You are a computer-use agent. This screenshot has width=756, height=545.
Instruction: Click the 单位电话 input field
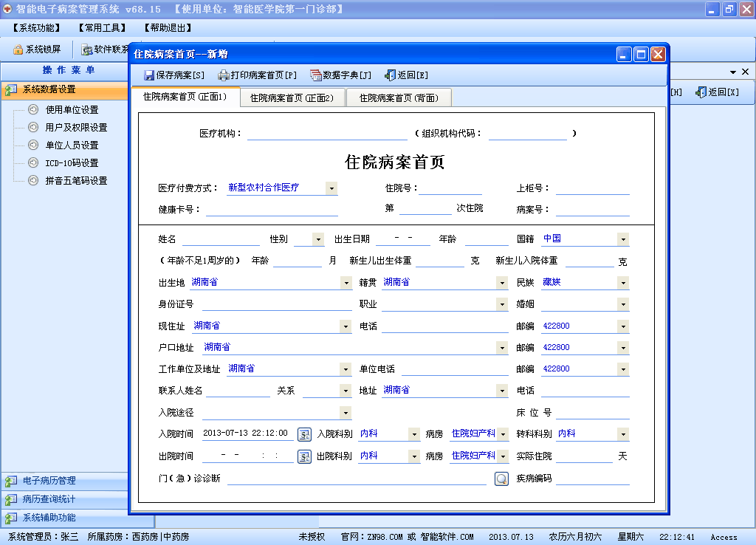[455, 369]
